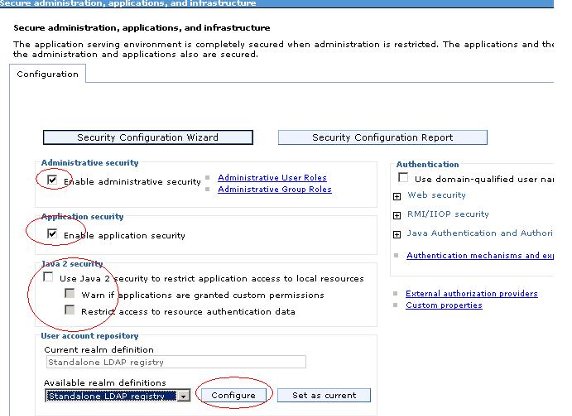The height and width of the screenshot is (416, 572).
Task: Open Administrative User Roles link
Action: click(x=272, y=177)
